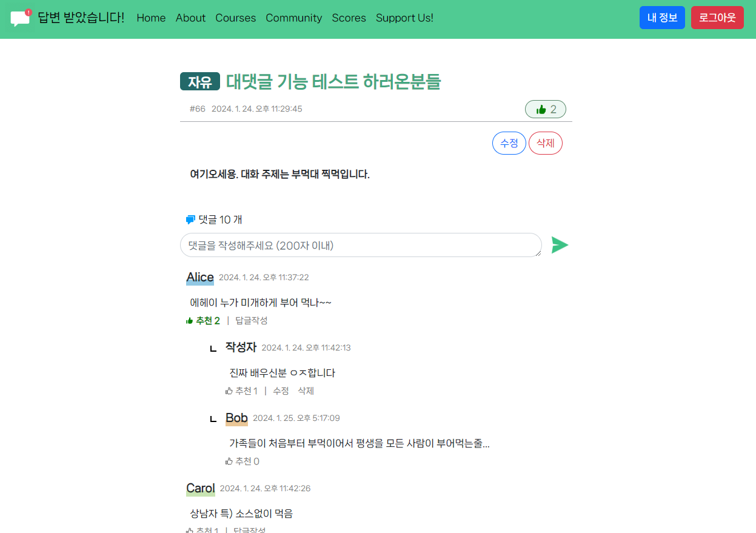Select the 자유 category badge
Image resolution: width=756 pixels, height=533 pixels.
[x=199, y=81]
